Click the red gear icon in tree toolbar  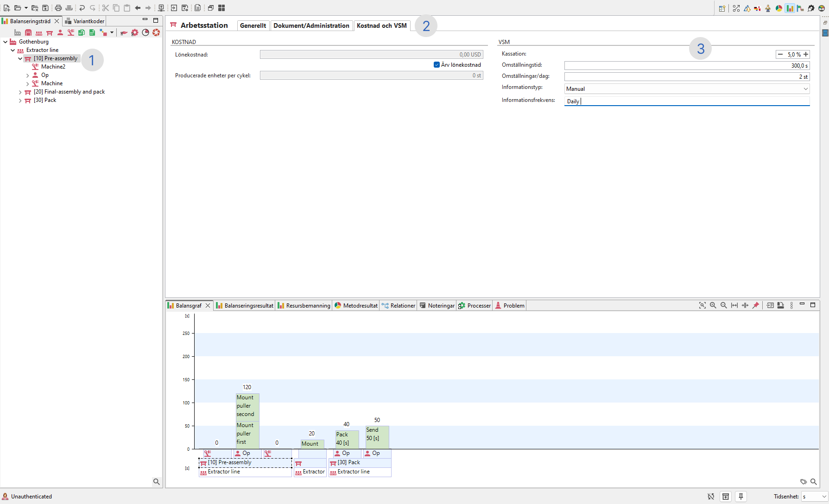tap(135, 32)
